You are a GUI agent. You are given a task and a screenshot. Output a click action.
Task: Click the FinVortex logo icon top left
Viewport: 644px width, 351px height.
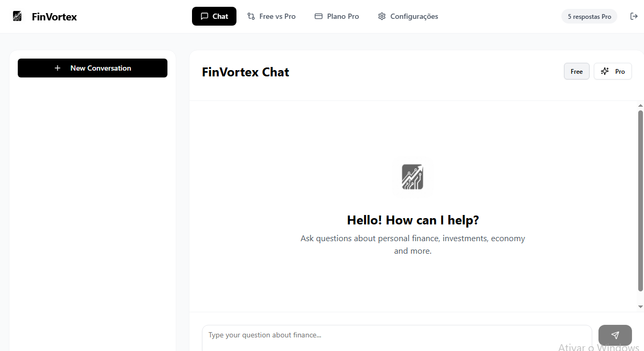click(17, 16)
